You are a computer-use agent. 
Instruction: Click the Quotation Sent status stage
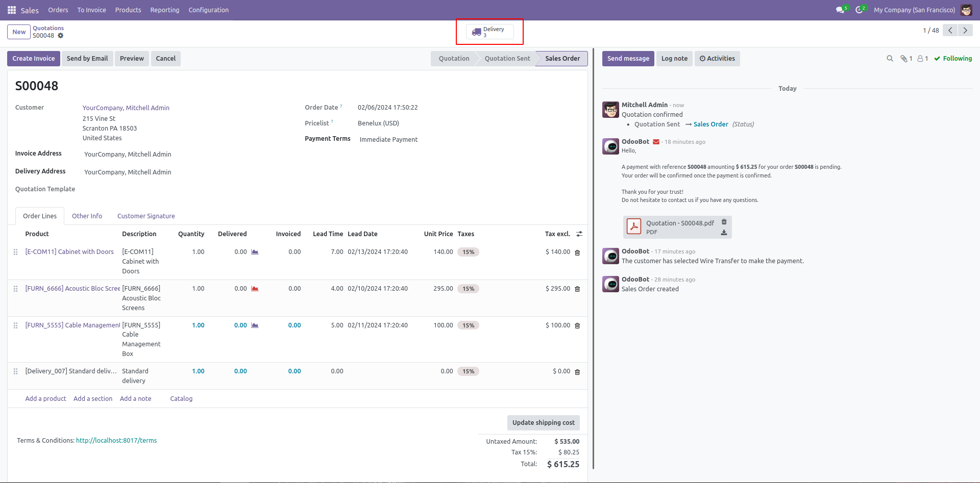(507, 59)
